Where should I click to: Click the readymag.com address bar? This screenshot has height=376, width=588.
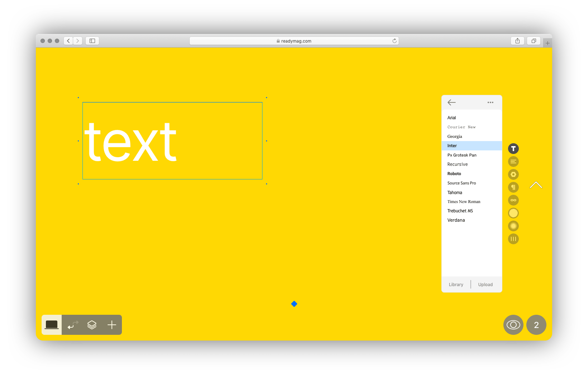294,41
